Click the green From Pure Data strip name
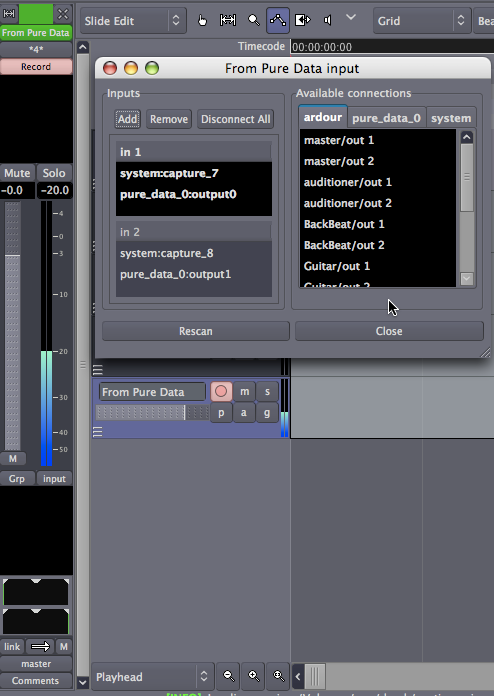 pos(36,33)
